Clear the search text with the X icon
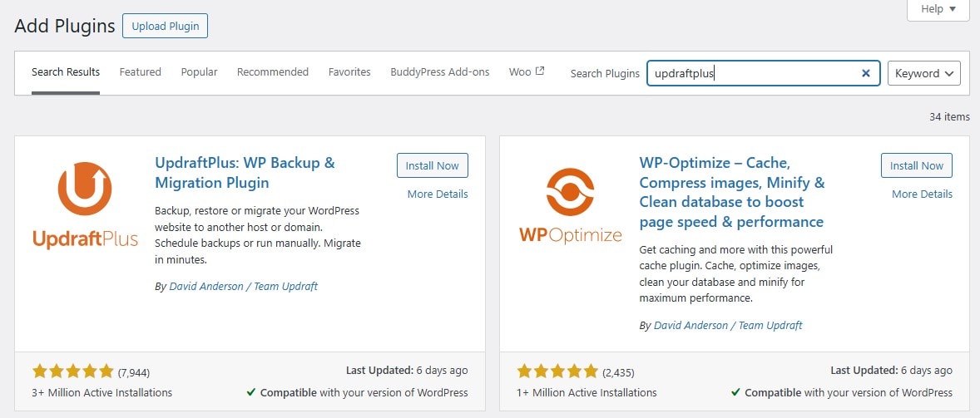Viewport: 980px width, 418px height. pyautogui.click(x=866, y=73)
